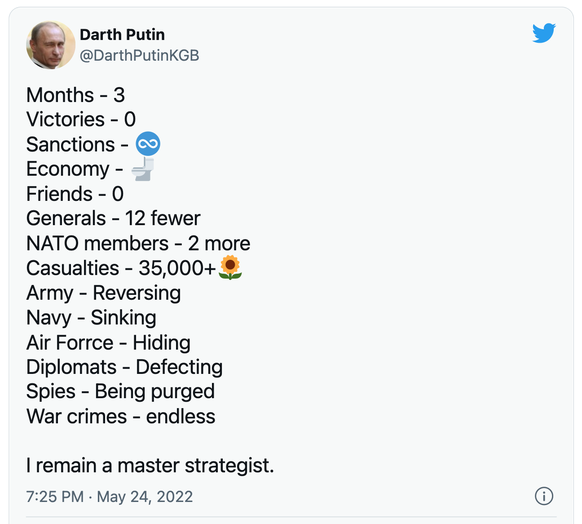Click the 'Diplomats - Defecting' line
The height and width of the screenshot is (524, 582).
[x=124, y=367]
